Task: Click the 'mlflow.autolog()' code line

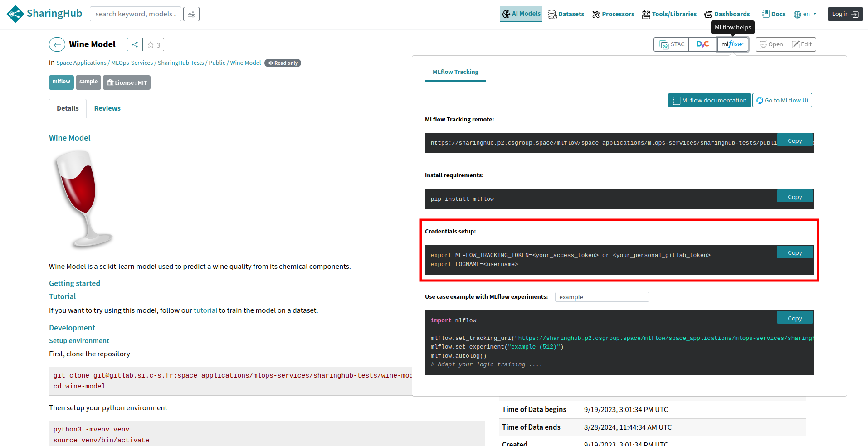Action: [x=458, y=356]
